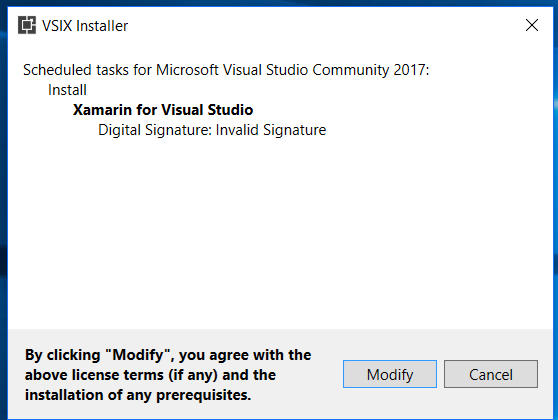Image resolution: width=558 pixels, height=420 pixels.
Task: Click empty space in the title bar
Action: pyautogui.click(x=320, y=25)
